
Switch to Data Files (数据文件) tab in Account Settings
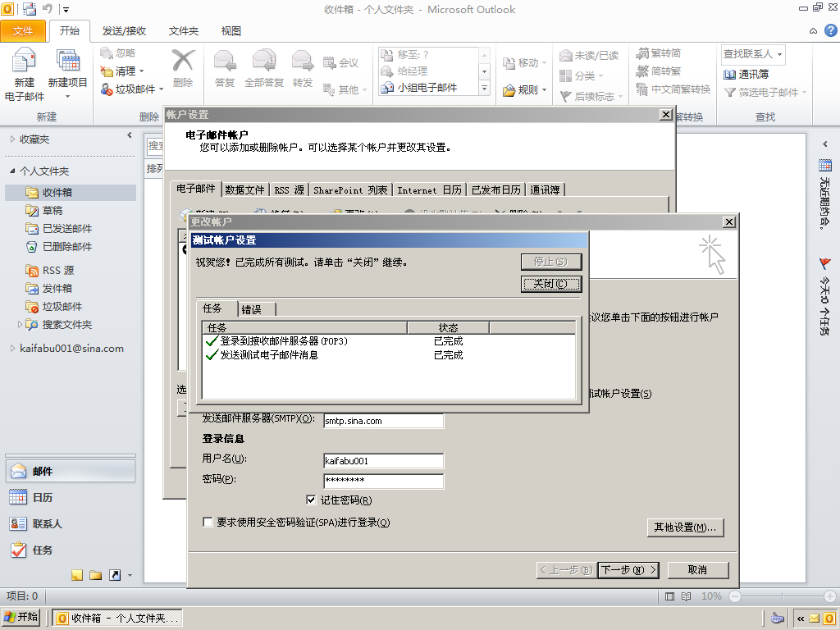244,189
